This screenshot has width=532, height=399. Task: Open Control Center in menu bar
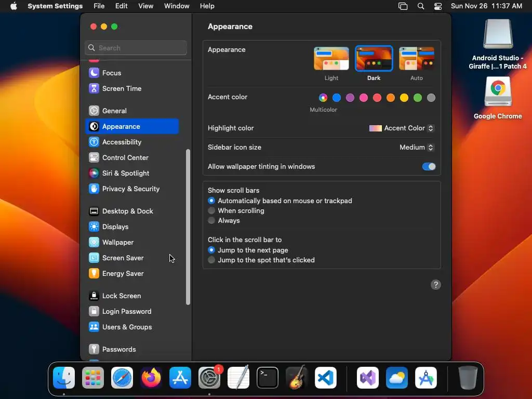click(438, 6)
